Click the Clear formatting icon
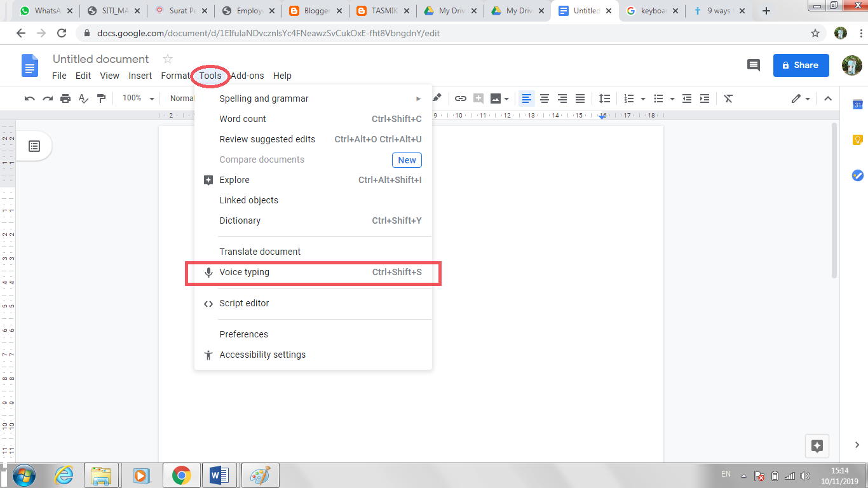This screenshot has width=868, height=488. (x=728, y=98)
